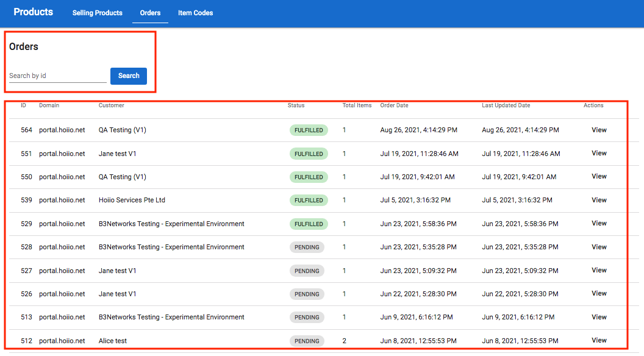Click the ID column header

23,105
